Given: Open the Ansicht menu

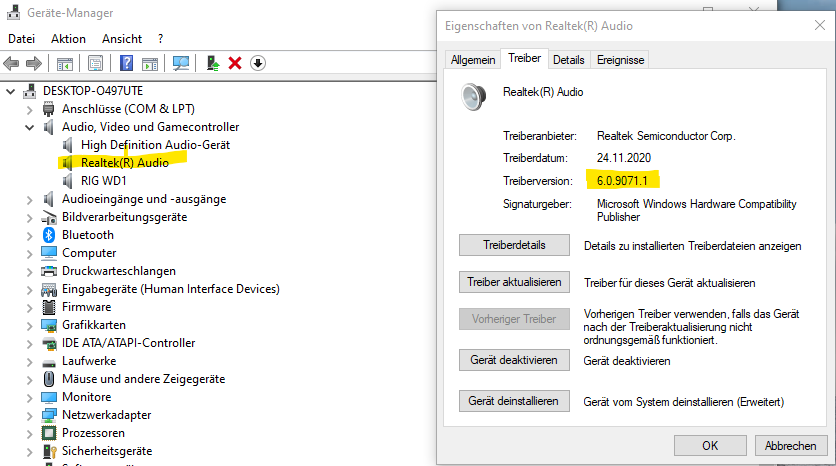Looking at the screenshot, I should click(122, 39).
